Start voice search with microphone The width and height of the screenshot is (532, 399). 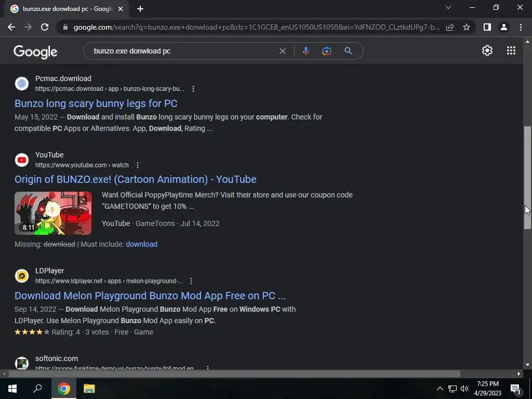(x=305, y=51)
